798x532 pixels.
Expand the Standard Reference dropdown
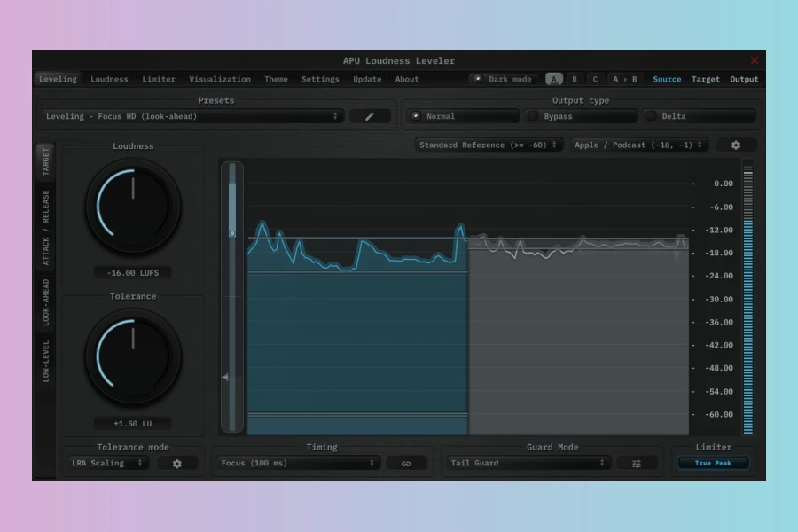point(488,145)
